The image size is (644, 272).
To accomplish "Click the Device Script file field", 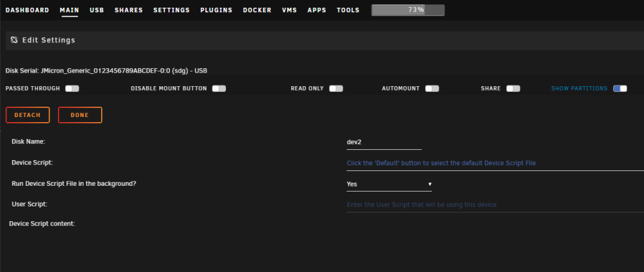I will point(495,163).
